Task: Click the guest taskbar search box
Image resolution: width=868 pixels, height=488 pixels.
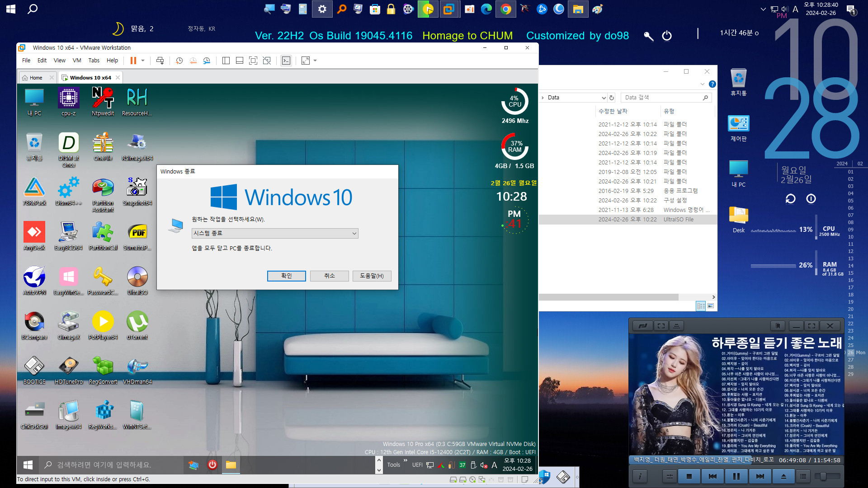Action: [x=111, y=465]
